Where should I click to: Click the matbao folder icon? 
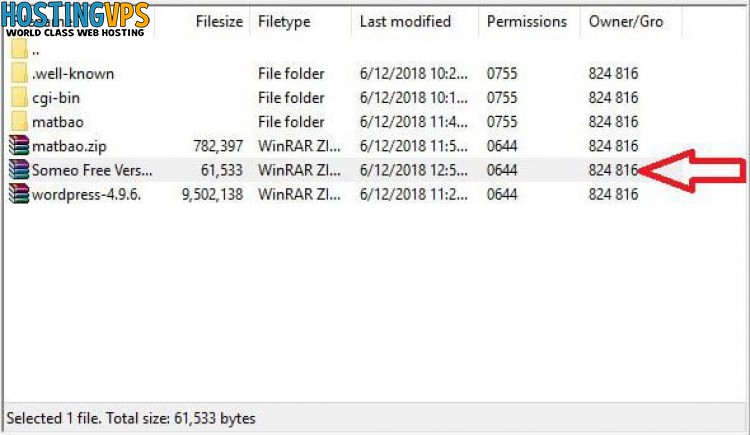click(x=19, y=122)
